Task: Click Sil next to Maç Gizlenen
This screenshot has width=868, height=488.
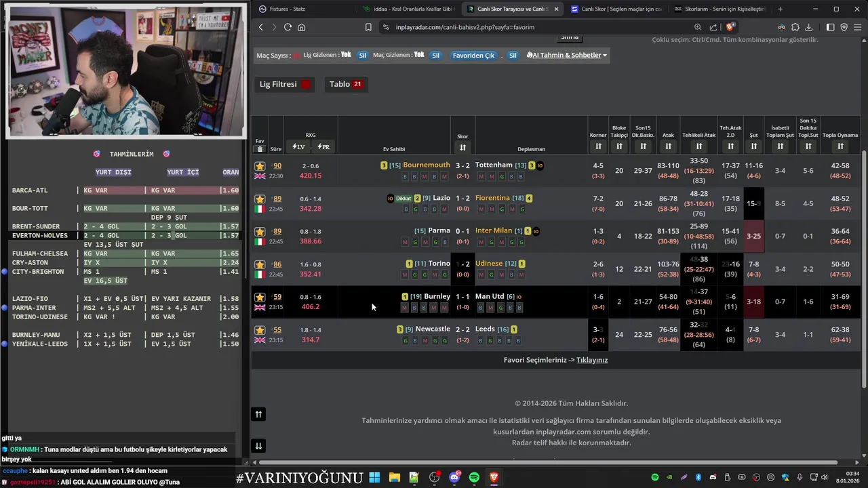Action: [435, 56]
